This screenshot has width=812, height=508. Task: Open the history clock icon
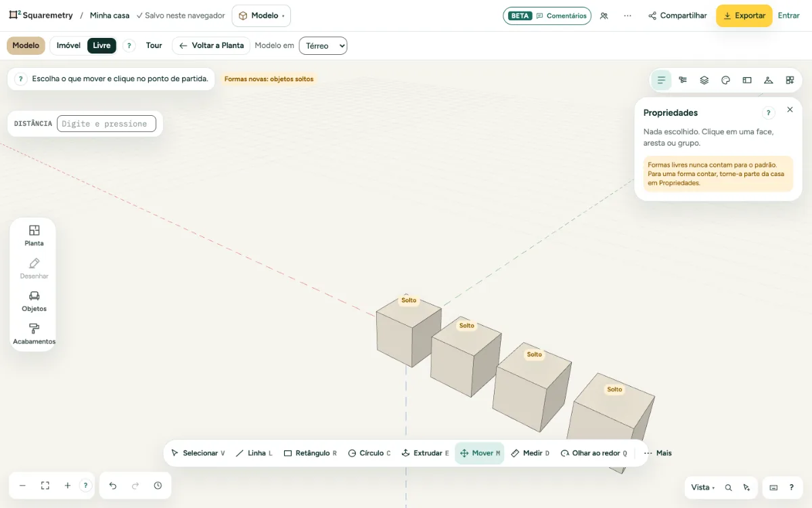[x=158, y=486]
